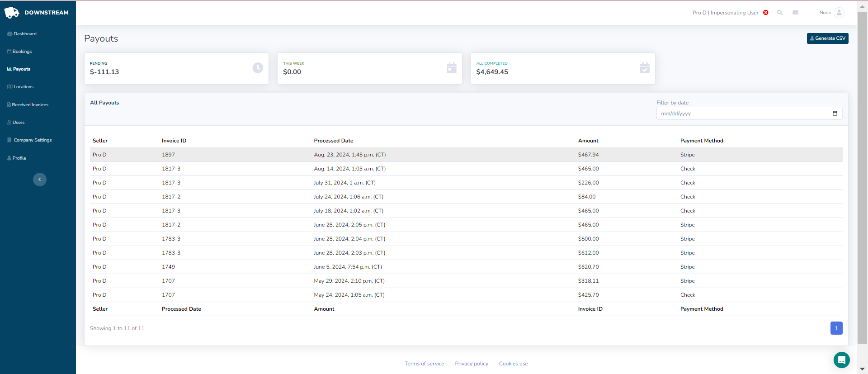
Task: Click invoice ID 1897 cell
Action: pos(168,155)
